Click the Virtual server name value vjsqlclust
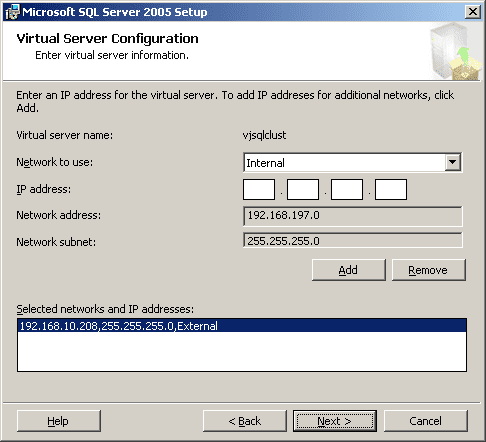 (x=264, y=135)
